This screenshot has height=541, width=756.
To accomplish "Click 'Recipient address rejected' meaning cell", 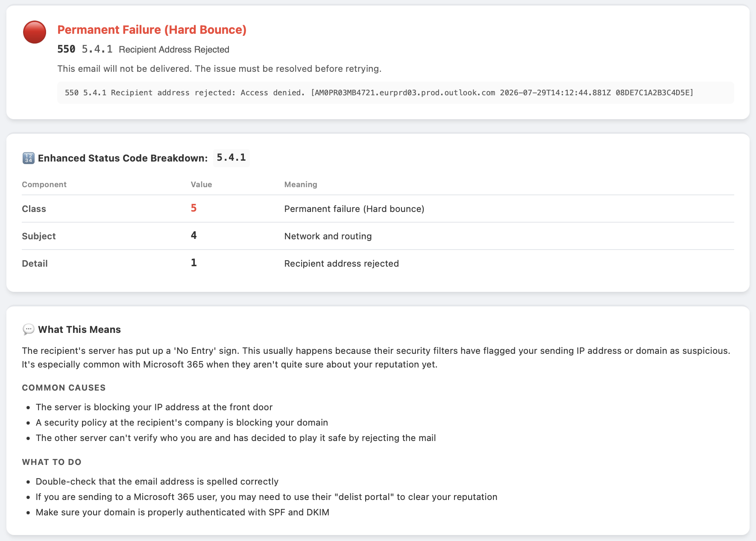I will tap(341, 264).
